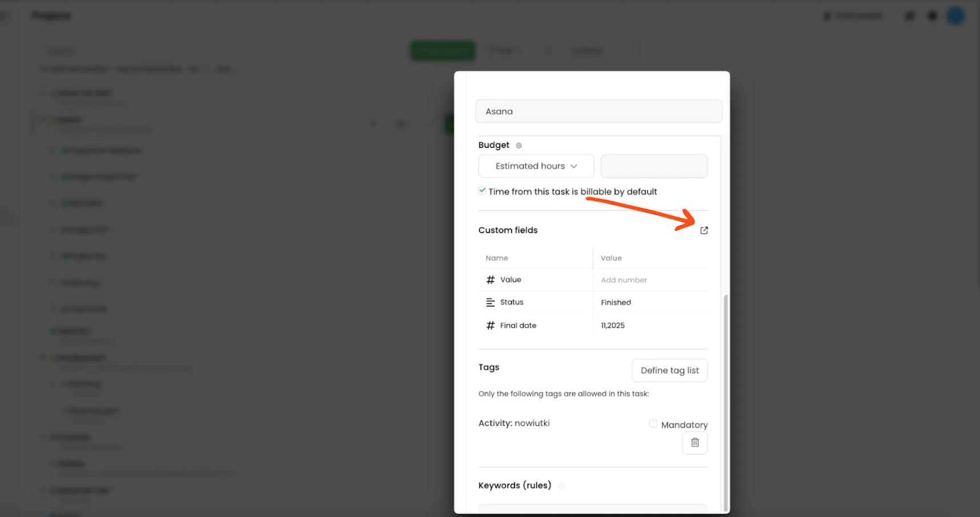This screenshot has height=517, width=980.
Task: Click the Tags section heading
Action: point(489,367)
